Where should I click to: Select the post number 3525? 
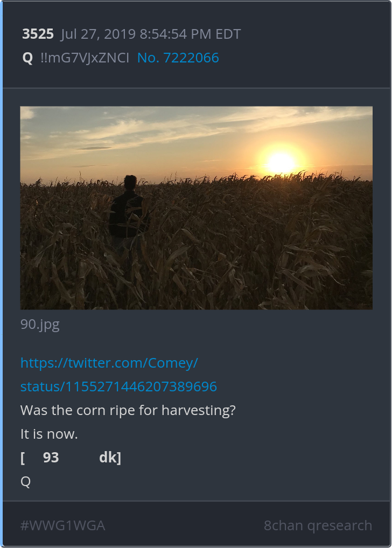click(38, 34)
